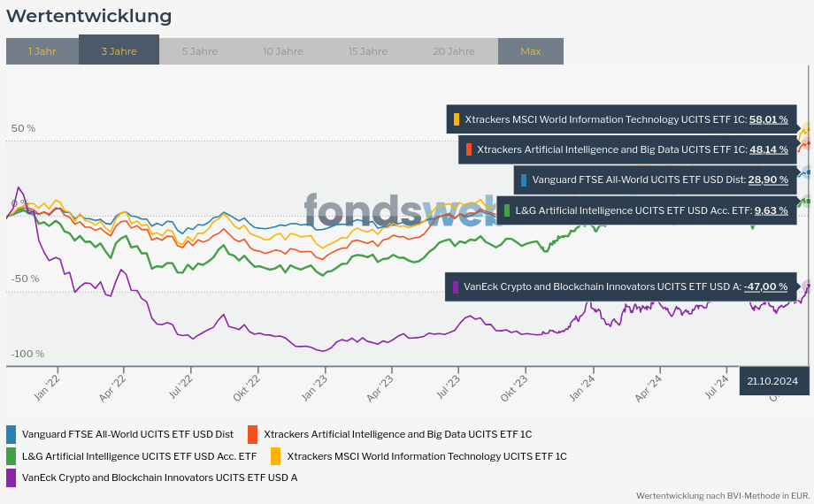Toggle VanEck Crypto and Blockchain Innovators legend entry
The width and height of the screenshot is (814, 504).
point(159,477)
